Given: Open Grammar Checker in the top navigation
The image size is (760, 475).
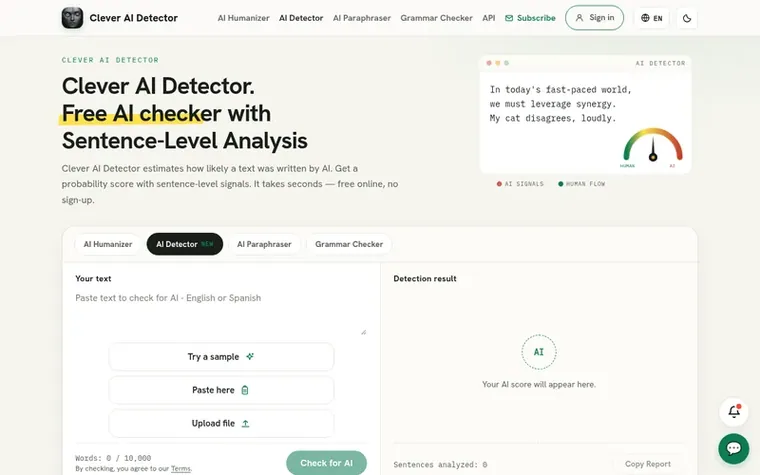Looking at the screenshot, I should tap(436, 18).
